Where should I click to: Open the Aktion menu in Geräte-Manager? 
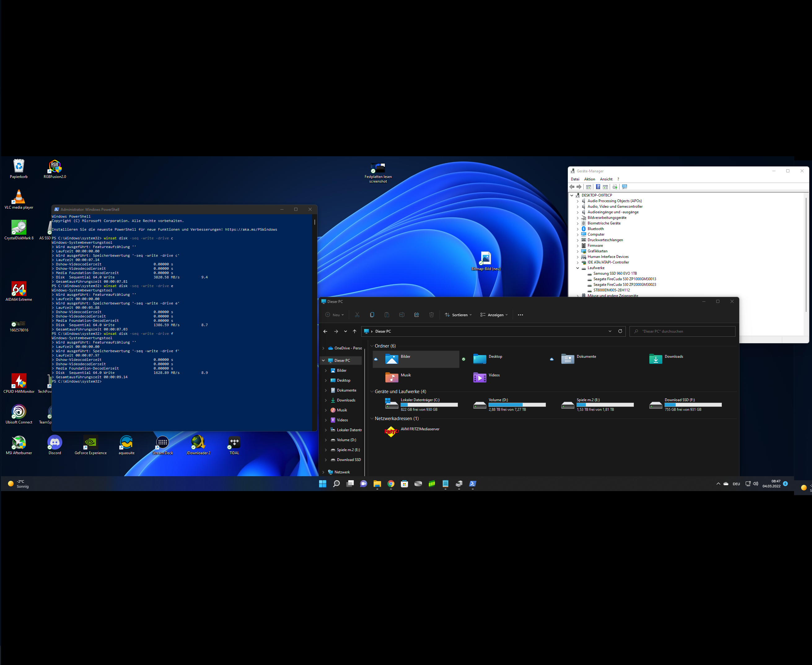(589, 179)
